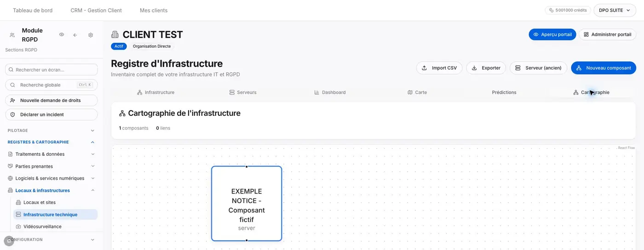The image size is (644, 250).
Task: Click the server icon on Serveurs tab
Action: (x=232, y=92)
